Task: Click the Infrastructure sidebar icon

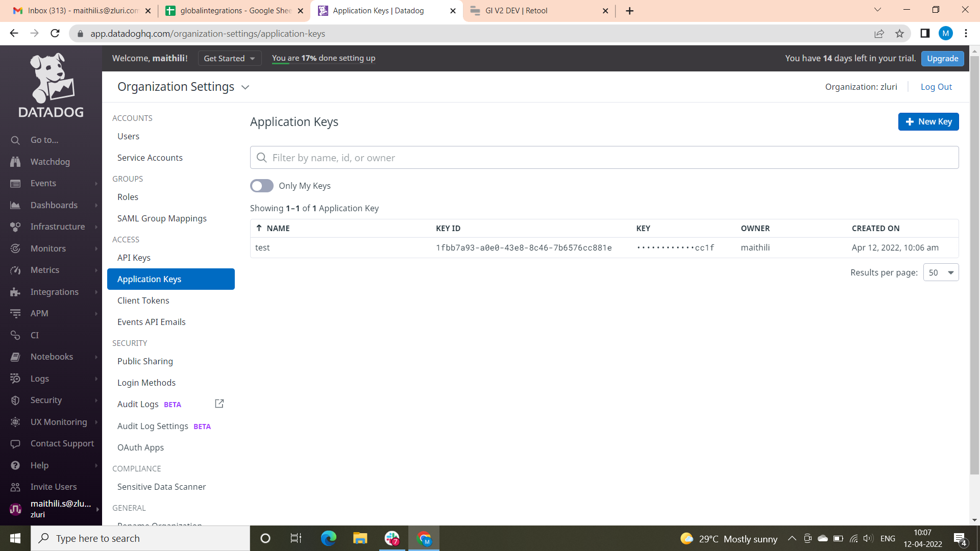Action: (15, 227)
